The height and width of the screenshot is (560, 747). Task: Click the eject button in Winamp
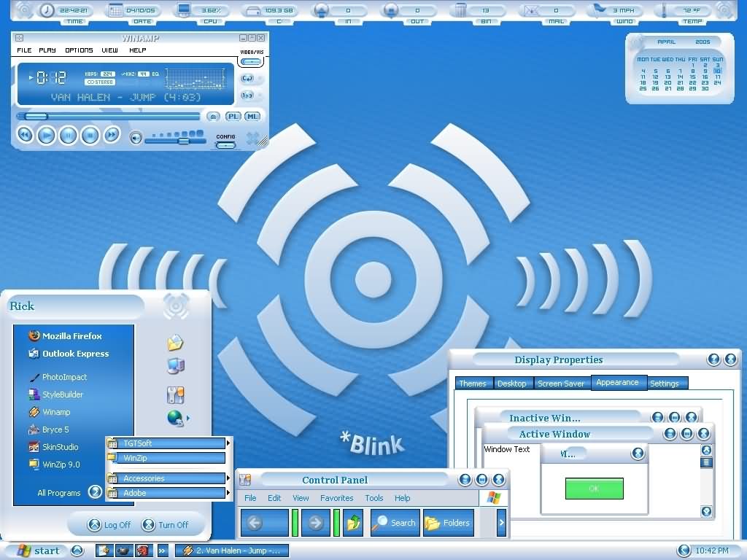[213, 116]
